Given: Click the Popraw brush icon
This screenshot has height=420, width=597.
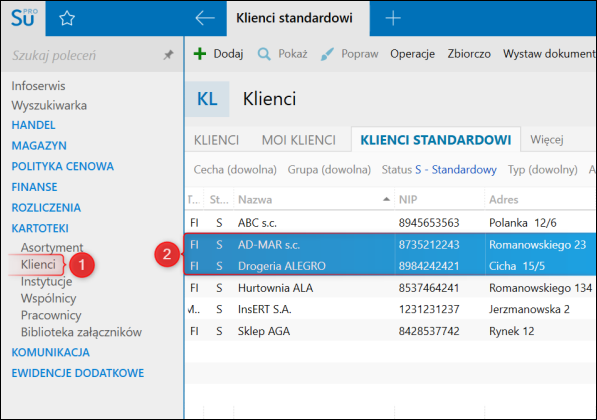Looking at the screenshot, I should [327, 54].
